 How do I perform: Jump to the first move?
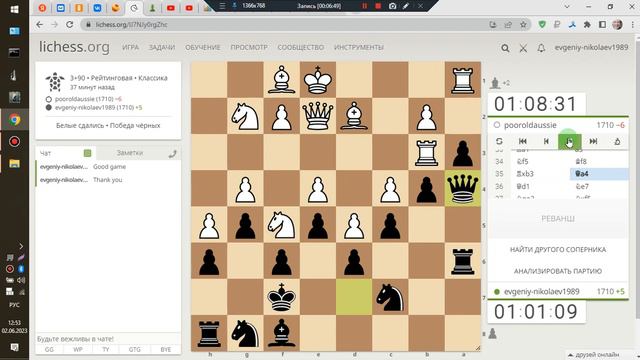point(522,141)
